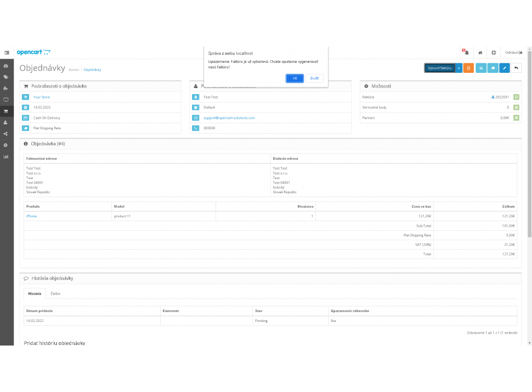Open the Reports bar-chart sidebar icon
Image resolution: width=532 pixels, height=392 pixels.
(6, 156)
